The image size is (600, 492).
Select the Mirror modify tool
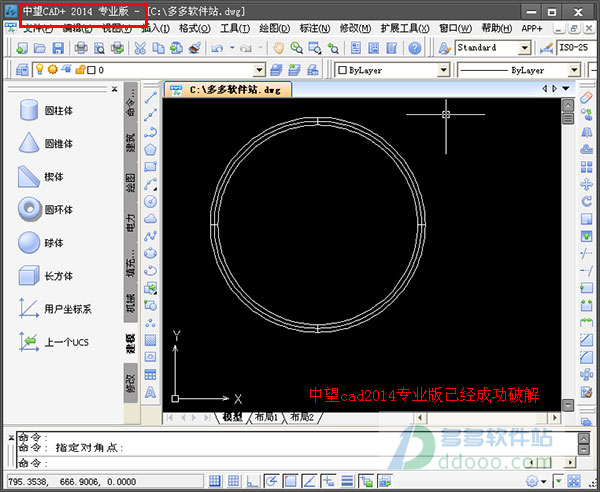(x=586, y=132)
